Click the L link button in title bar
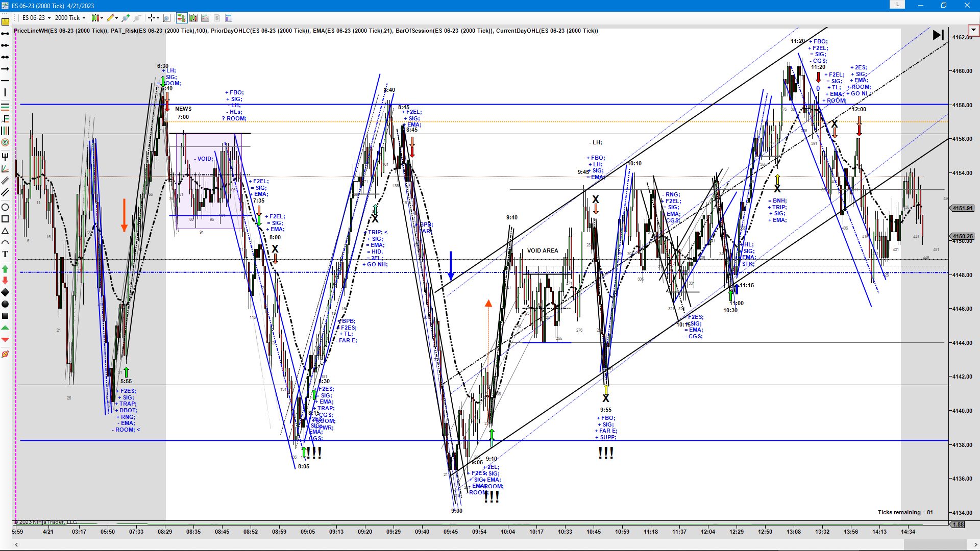 point(897,5)
